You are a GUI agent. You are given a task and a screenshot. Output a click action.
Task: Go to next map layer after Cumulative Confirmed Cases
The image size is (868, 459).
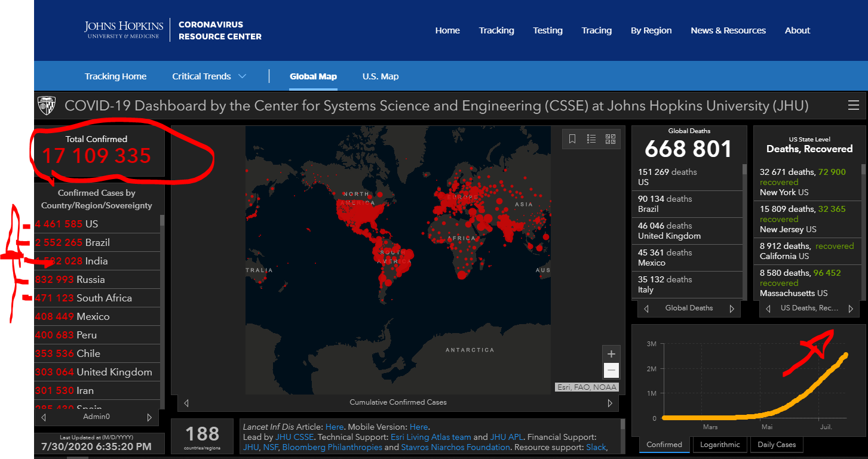click(x=610, y=403)
